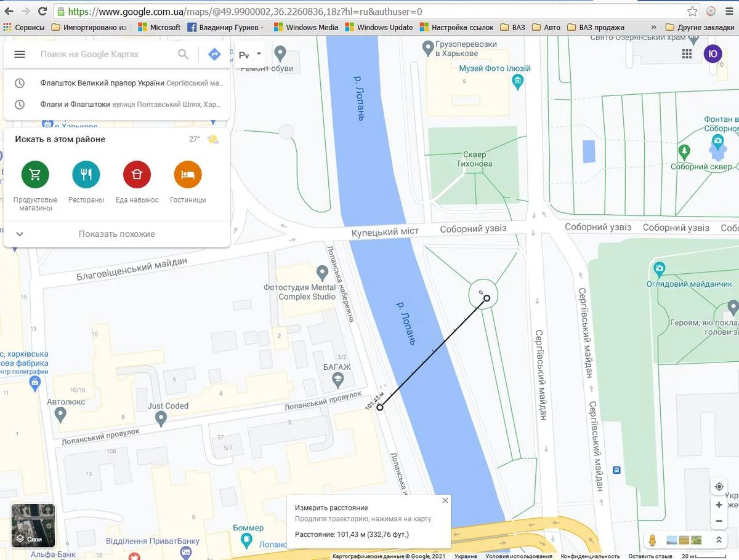Viewport: 739px width, 560px height.
Task: Select the Street View pegman icon
Action: (652, 540)
